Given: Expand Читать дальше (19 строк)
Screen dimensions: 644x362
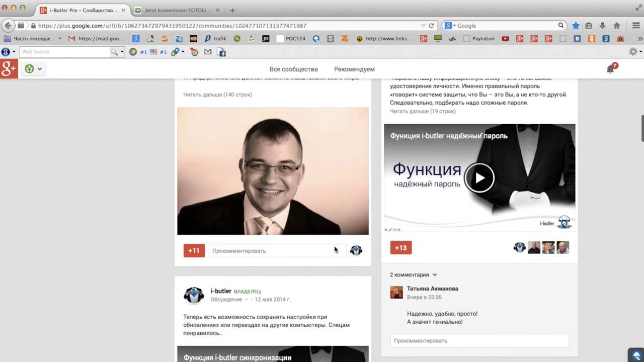Looking at the screenshot, I should (423, 111).
